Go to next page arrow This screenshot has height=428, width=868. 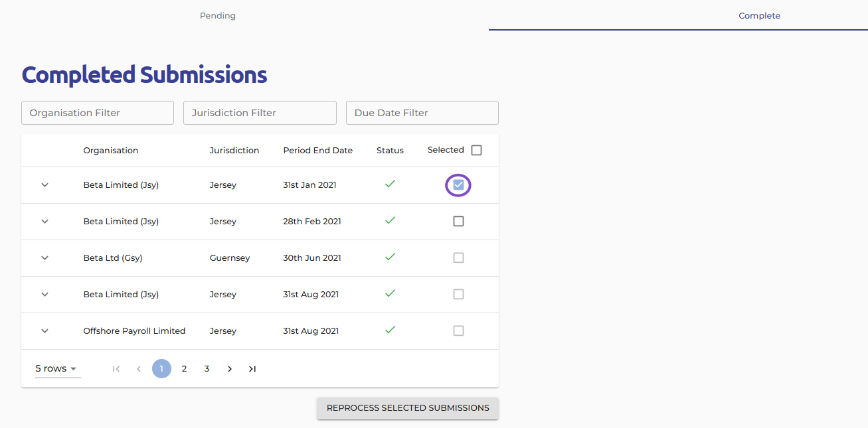click(230, 369)
